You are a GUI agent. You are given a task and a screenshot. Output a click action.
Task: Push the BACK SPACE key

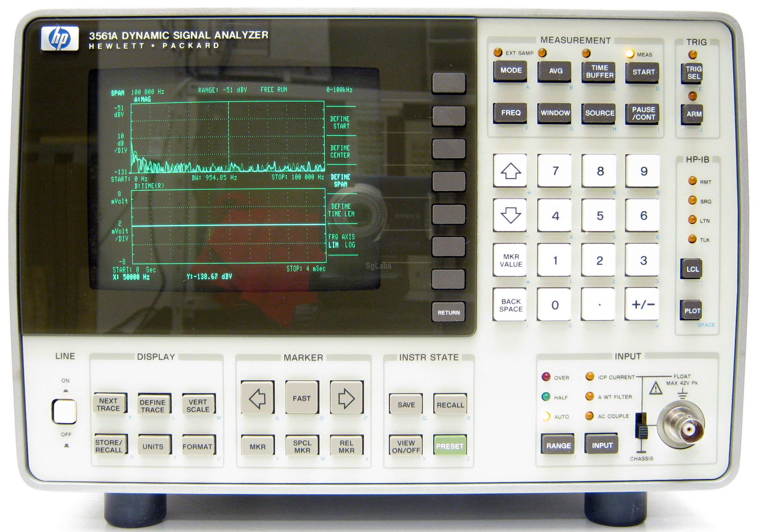click(x=510, y=305)
